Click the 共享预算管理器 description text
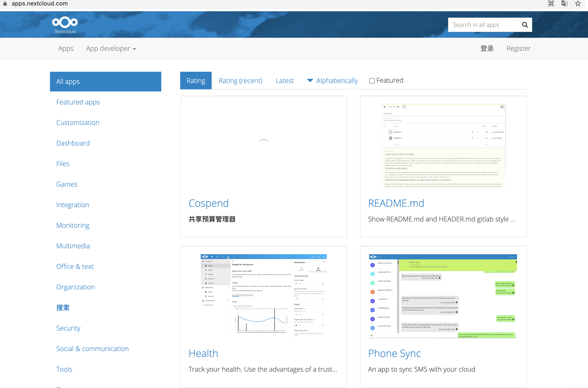Viewport: 588px width, 388px height. [x=212, y=219]
